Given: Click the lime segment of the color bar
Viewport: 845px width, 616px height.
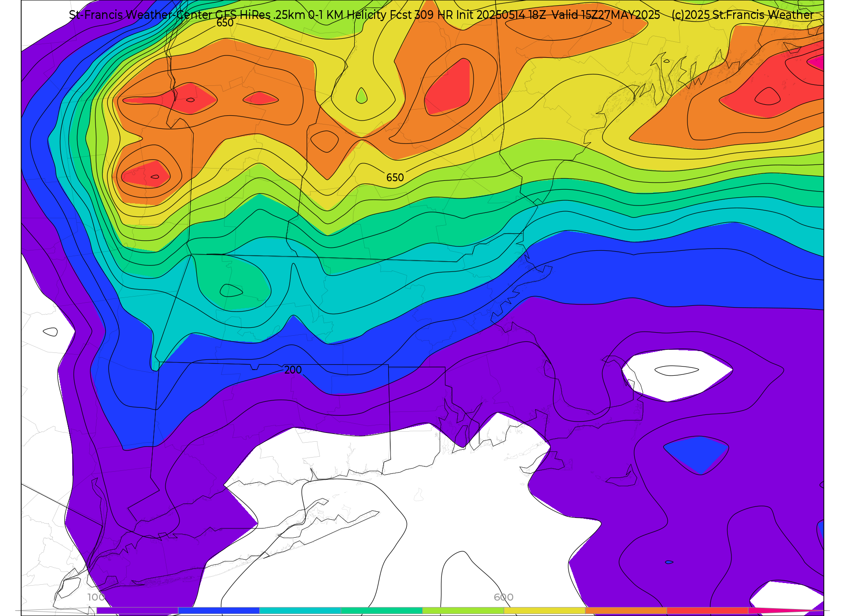Looking at the screenshot, I should tap(463, 611).
